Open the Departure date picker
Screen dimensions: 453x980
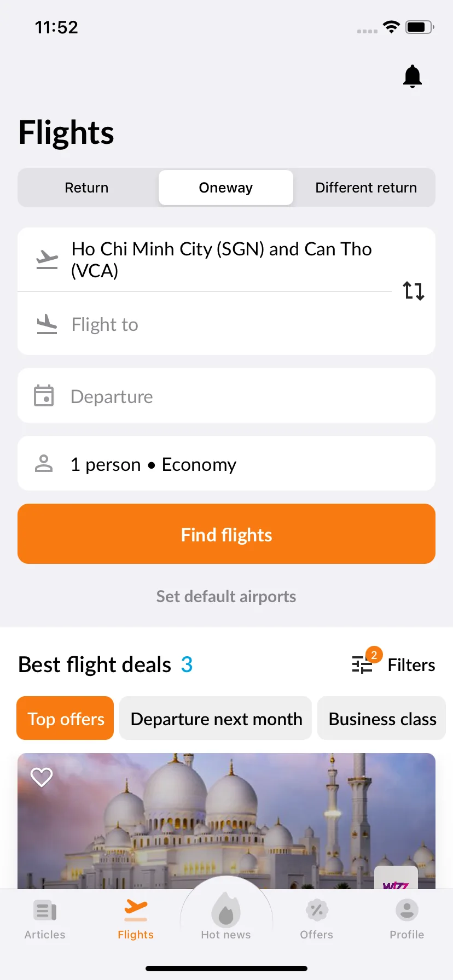(226, 395)
